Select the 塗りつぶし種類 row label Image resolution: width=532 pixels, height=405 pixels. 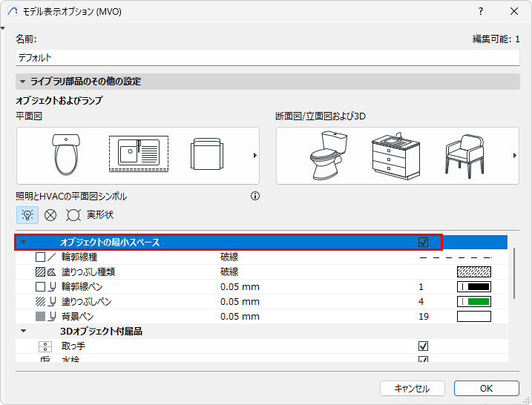click(88, 272)
